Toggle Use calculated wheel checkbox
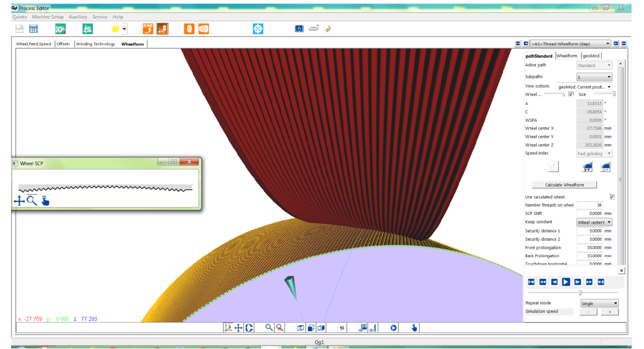The width and height of the screenshot is (644, 349). pos(612,197)
